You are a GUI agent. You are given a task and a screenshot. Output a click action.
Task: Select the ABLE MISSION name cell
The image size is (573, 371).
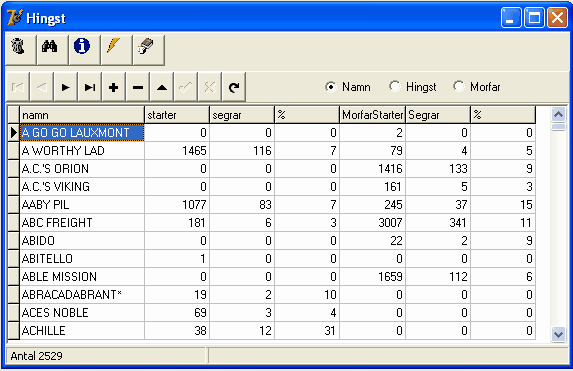[x=82, y=277]
